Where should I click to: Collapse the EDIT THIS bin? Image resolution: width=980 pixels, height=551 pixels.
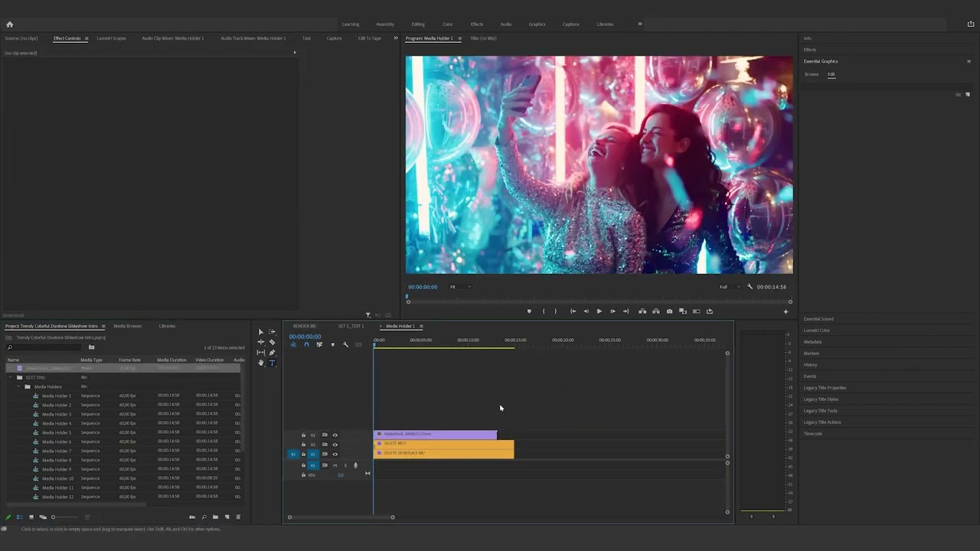coord(11,377)
